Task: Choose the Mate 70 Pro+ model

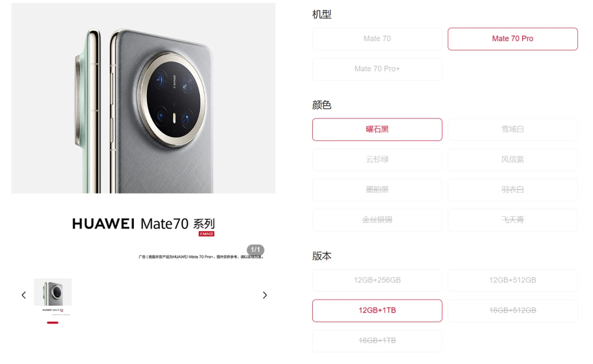Action: click(377, 69)
